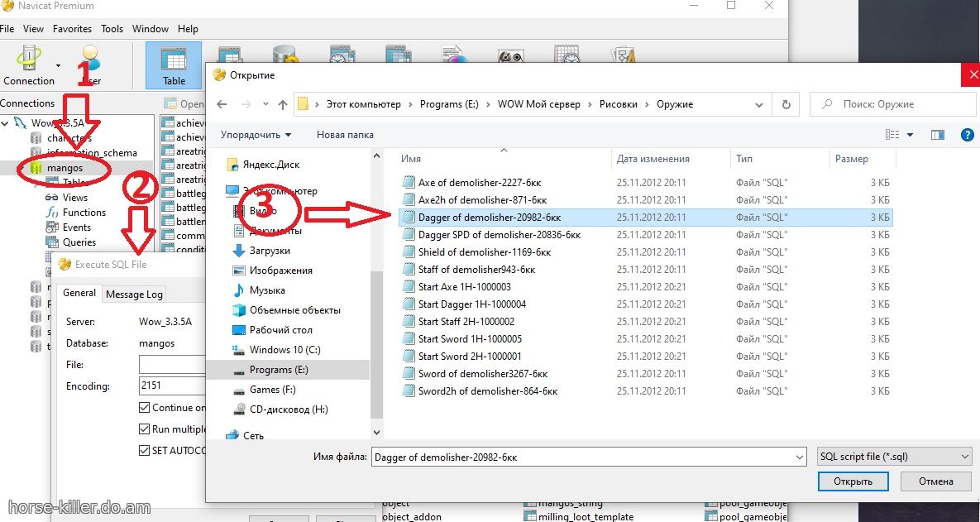The image size is (980, 522).
Task: Go back with the dialog's Back arrow
Action: (x=222, y=104)
